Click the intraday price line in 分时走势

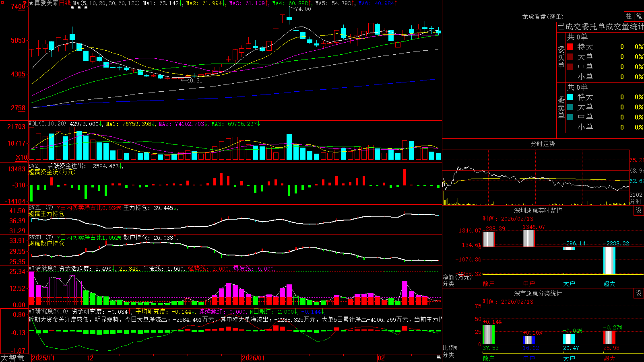tap(535, 177)
